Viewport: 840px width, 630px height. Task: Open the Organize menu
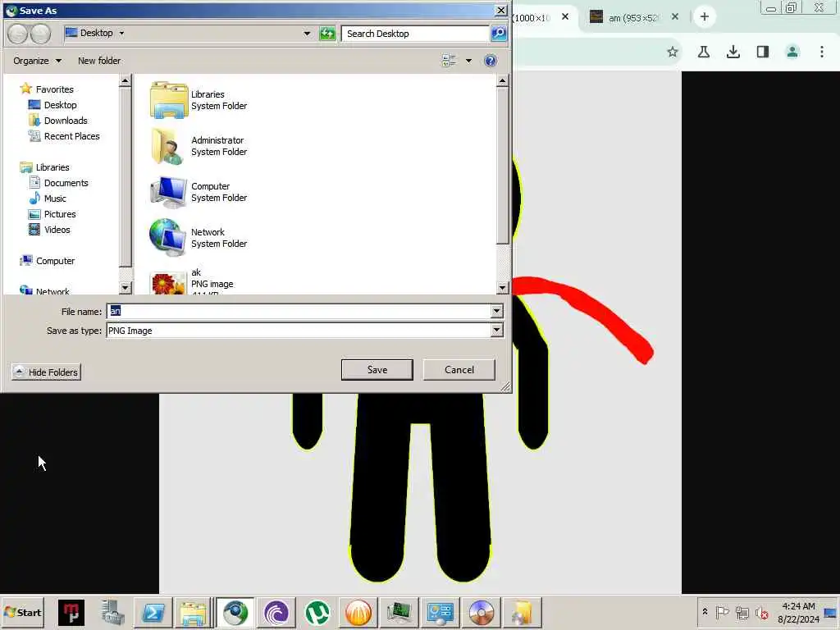tap(37, 61)
